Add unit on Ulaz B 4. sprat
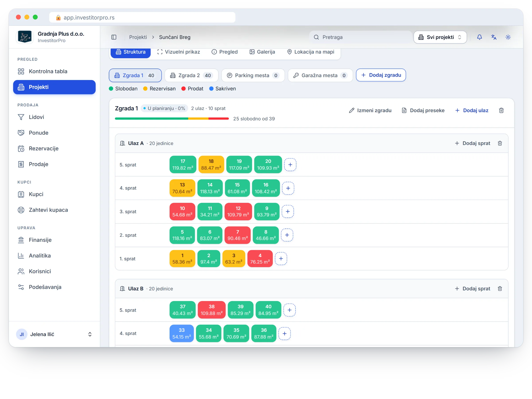The image size is (532, 399). [284, 334]
